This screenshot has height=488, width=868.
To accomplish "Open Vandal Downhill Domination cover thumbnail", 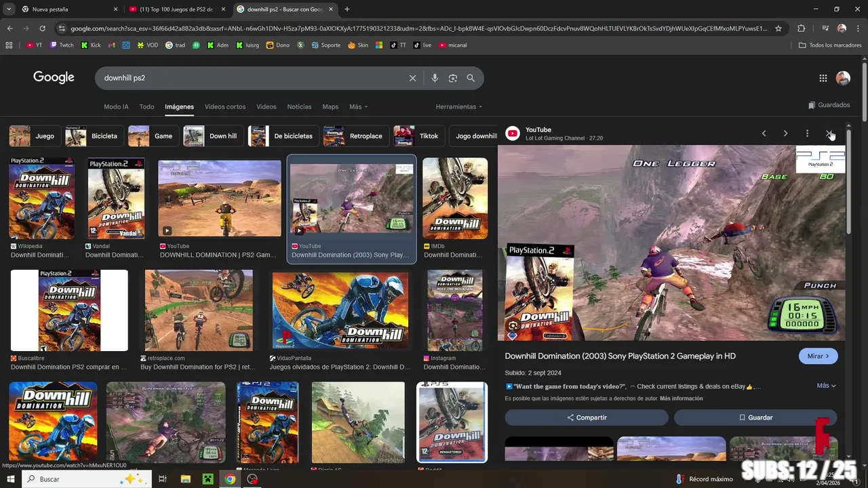I will pyautogui.click(x=116, y=198).
